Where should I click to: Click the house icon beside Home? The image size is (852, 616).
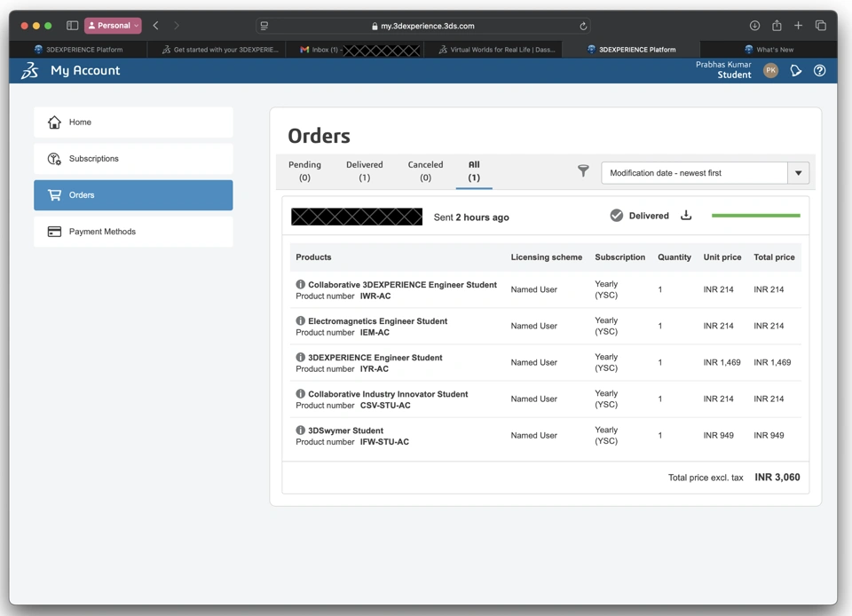tap(54, 122)
